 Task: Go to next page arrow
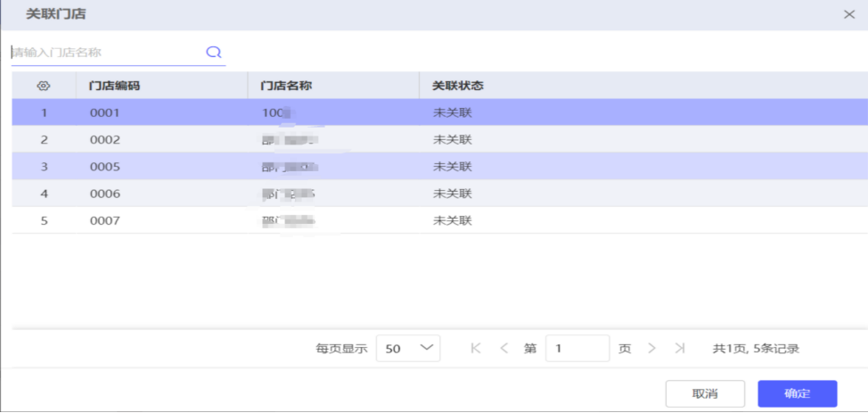(x=651, y=349)
